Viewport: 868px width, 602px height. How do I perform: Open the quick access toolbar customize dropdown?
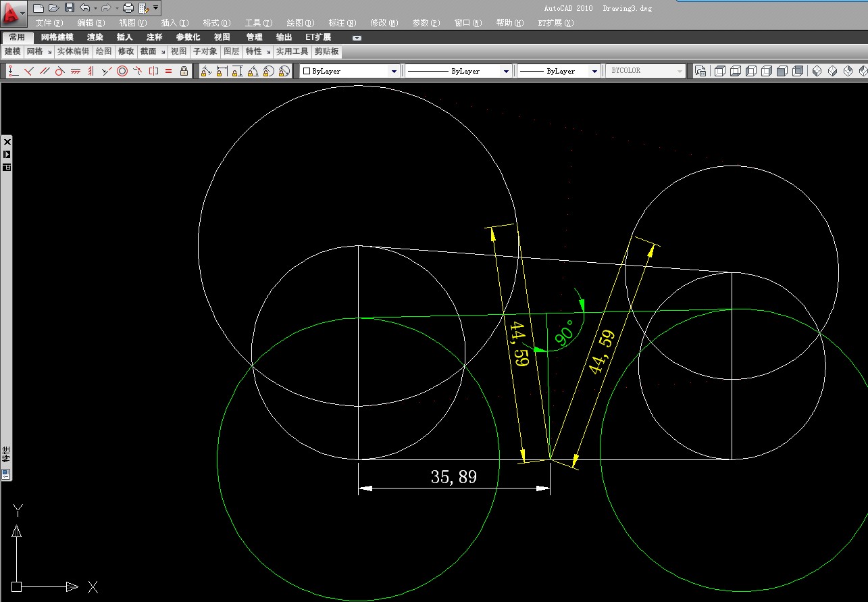click(x=156, y=8)
